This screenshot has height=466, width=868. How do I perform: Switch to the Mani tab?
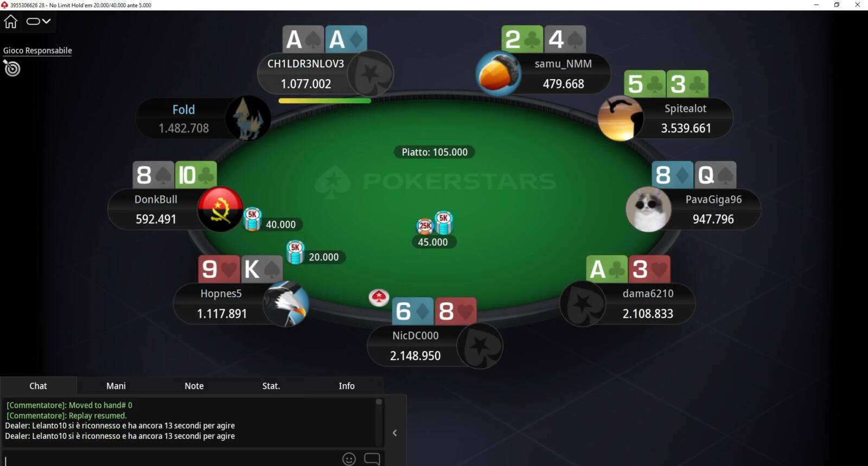116,386
